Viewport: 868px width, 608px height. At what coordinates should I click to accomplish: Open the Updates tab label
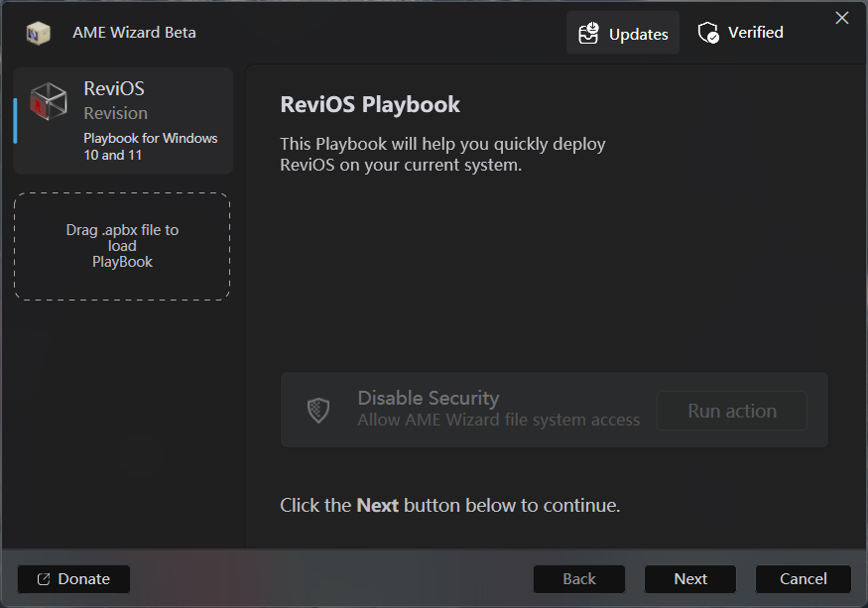pyautogui.click(x=638, y=34)
